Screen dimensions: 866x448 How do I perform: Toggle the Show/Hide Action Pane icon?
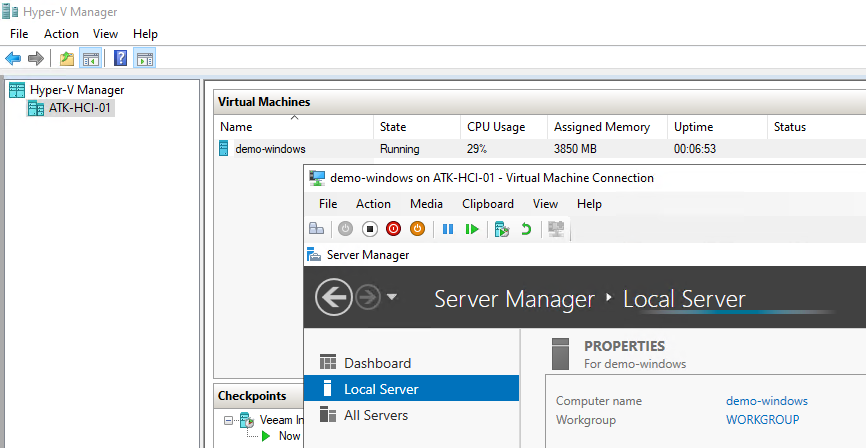[144, 58]
